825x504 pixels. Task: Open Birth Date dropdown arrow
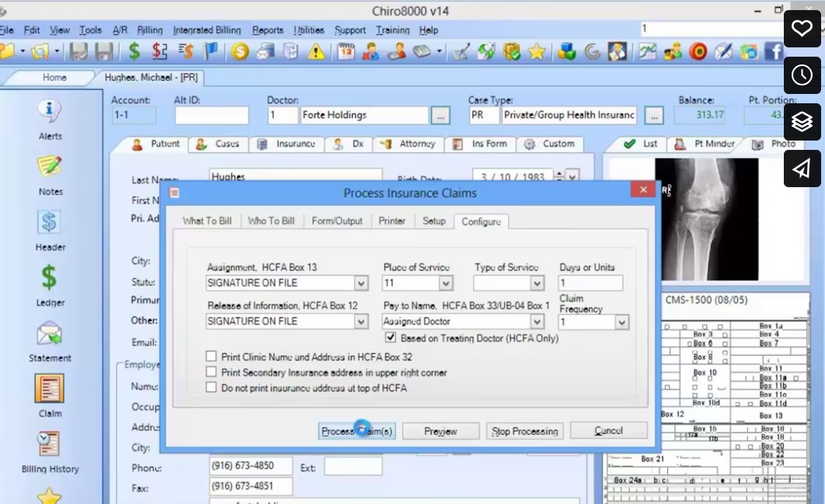tap(573, 177)
